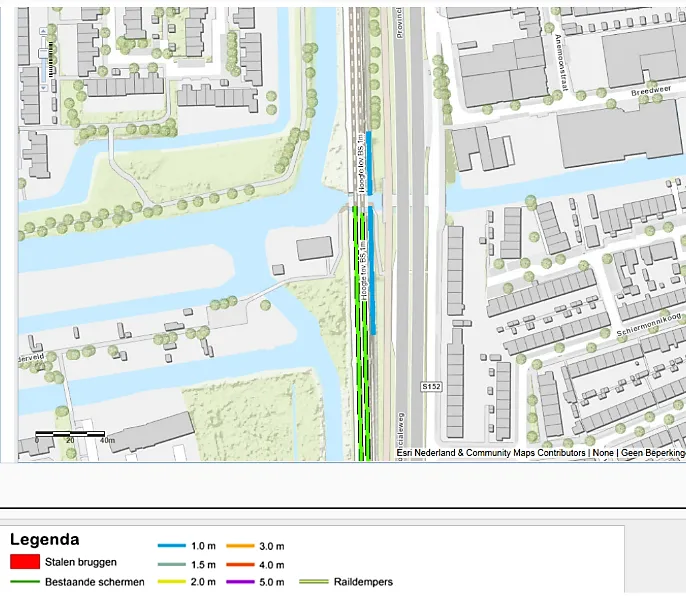Click the grey-green 1.5 m legend line
This screenshot has height=596, width=686.
[x=171, y=565]
